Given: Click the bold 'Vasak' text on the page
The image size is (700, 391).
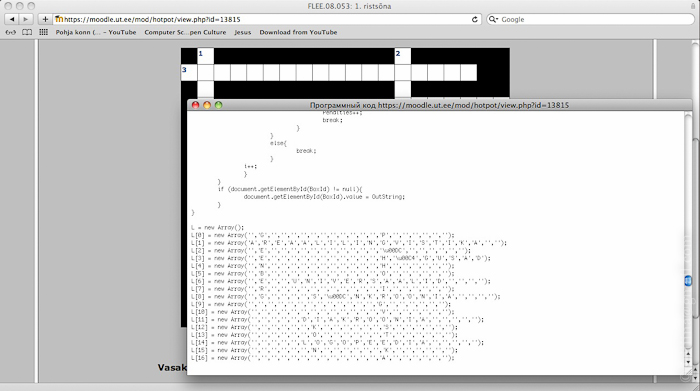Looking at the screenshot, I should coord(172,367).
